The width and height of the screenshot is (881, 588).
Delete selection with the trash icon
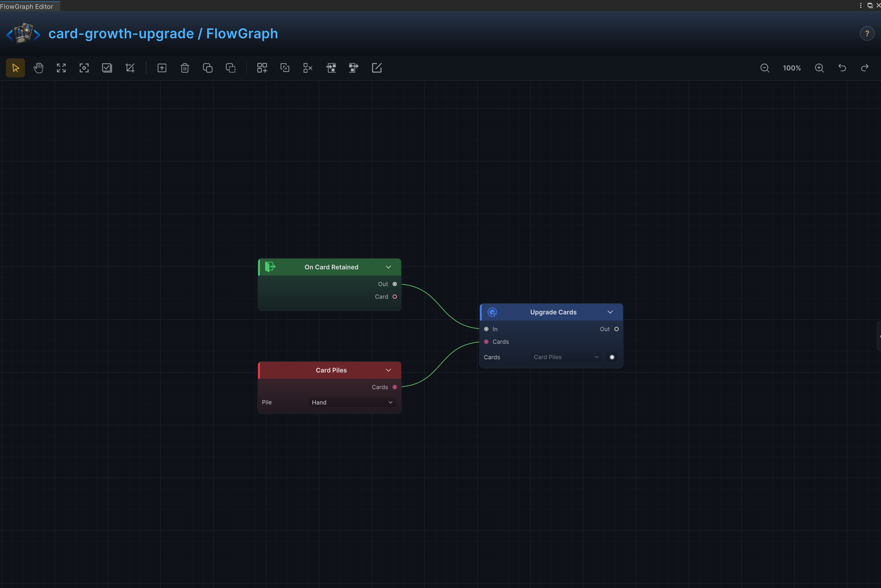(x=185, y=68)
